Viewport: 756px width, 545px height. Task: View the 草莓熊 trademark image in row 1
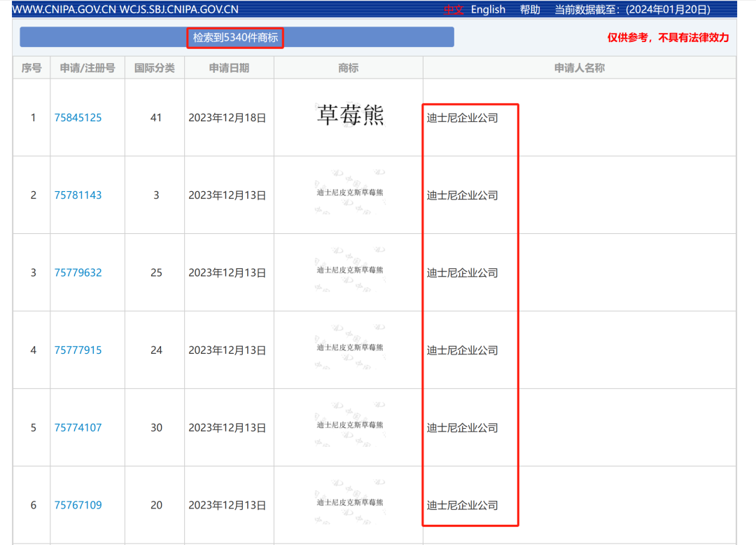(350, 116)
